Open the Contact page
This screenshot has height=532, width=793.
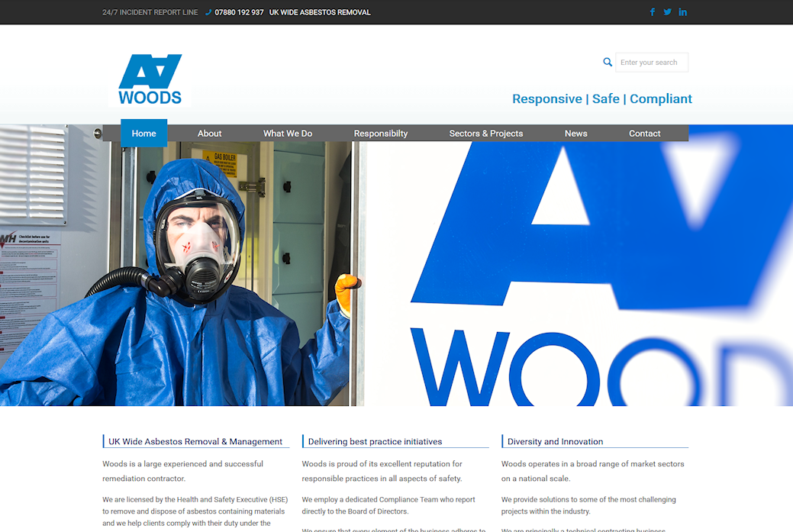coord(644,134)
